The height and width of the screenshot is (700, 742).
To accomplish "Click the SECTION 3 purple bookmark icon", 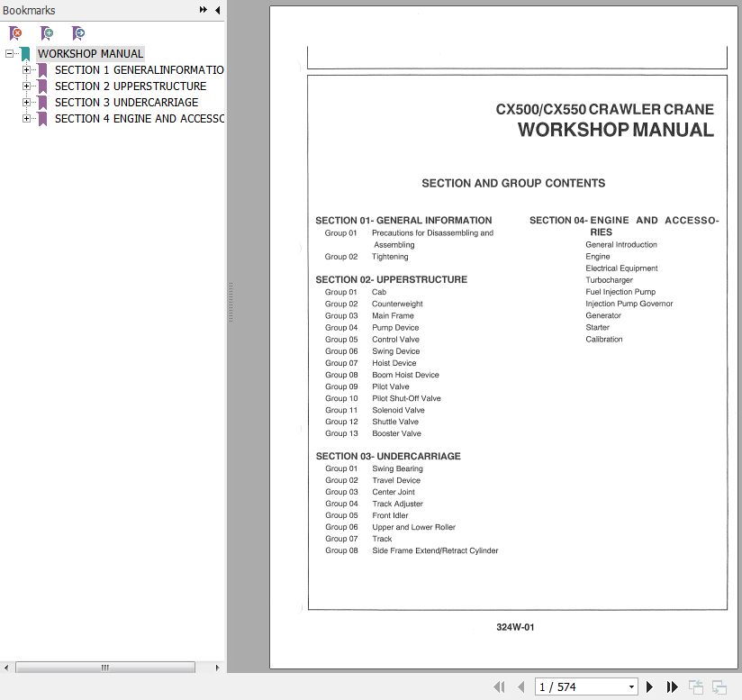I will click(42, 103).
